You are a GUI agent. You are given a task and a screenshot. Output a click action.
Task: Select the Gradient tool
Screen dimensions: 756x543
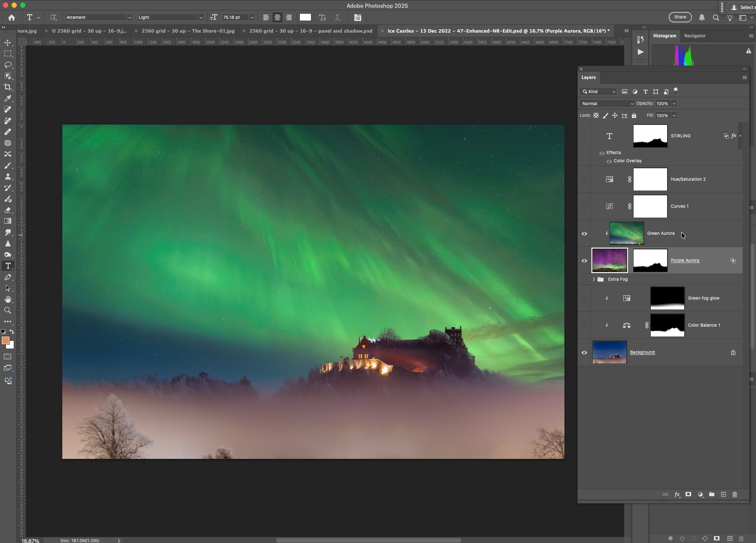8,221
